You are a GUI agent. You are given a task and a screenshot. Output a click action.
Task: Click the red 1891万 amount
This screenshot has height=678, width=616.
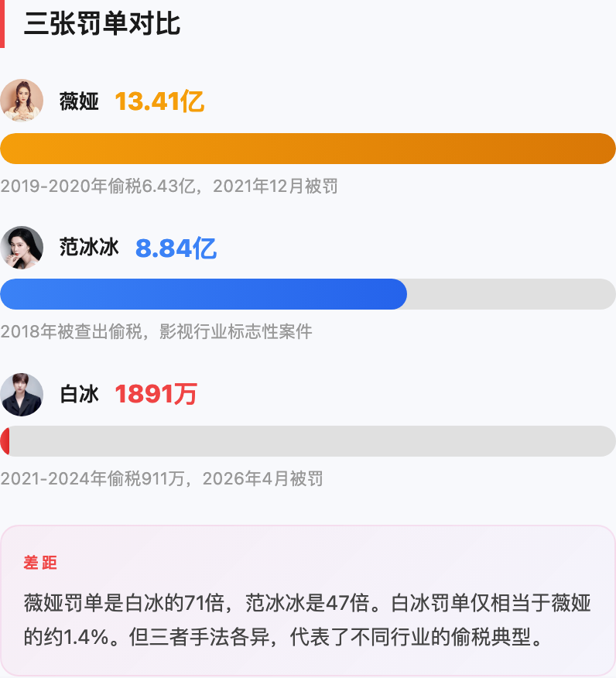[x=156, y=395]
